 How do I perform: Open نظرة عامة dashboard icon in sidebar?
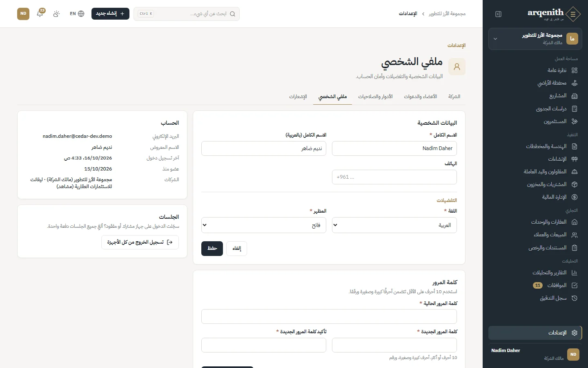[575, 70]
